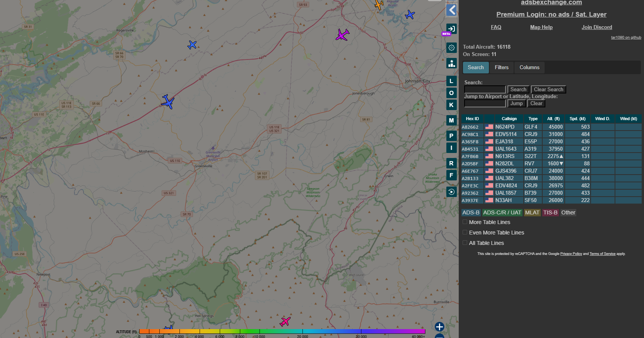The width and height of the screenshot is (644, 338).
Task: Click the Clear button beside Jump
Action: pos(536,104)
